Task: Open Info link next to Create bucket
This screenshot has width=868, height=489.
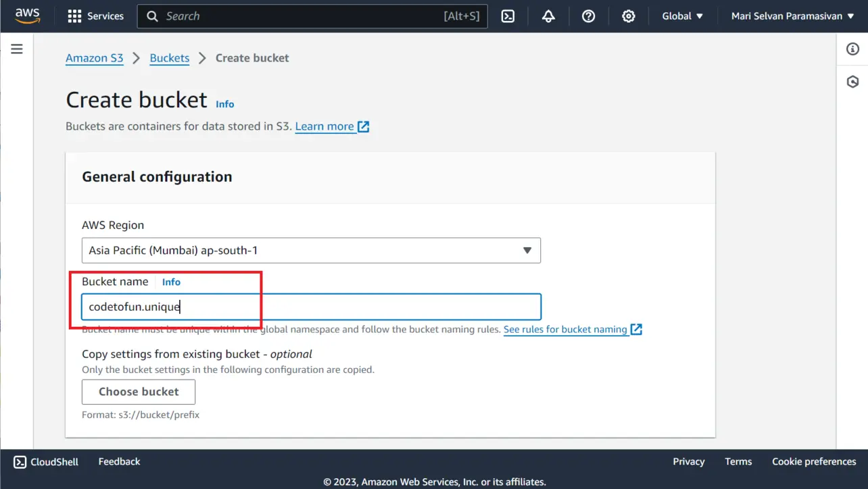Action: tap(225, 104)
